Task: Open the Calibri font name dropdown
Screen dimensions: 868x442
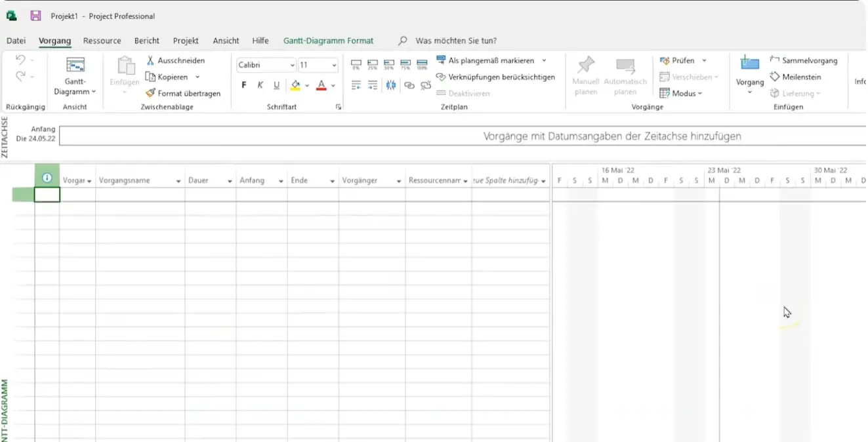Action: tap(293, 65)
